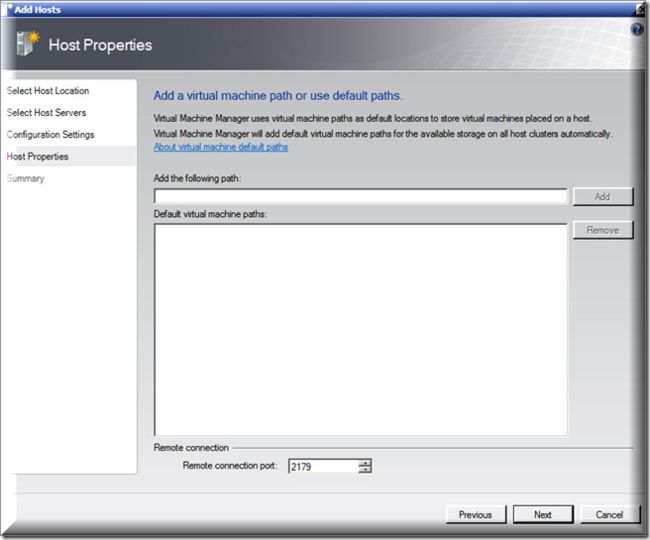Click the Next button

(x=543, y=515)
